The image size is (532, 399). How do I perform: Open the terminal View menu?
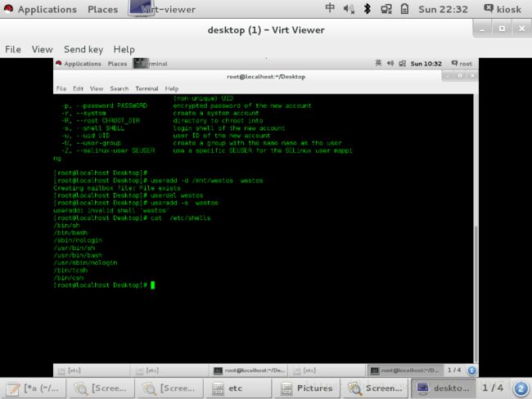[x=97, y=89]
